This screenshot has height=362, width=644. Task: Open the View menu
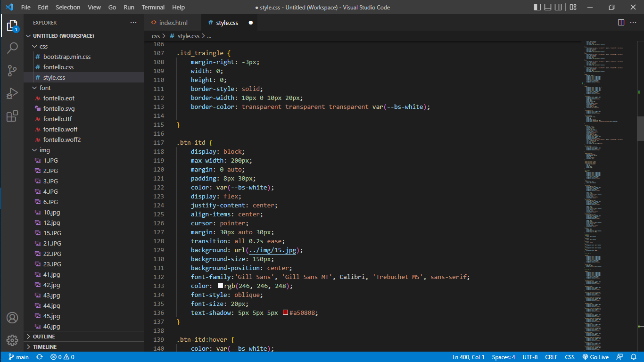(94, 7)
